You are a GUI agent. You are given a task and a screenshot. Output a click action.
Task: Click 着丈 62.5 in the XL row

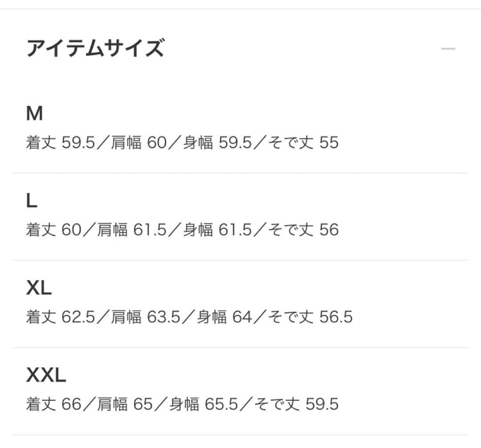[x=61, y=318]
